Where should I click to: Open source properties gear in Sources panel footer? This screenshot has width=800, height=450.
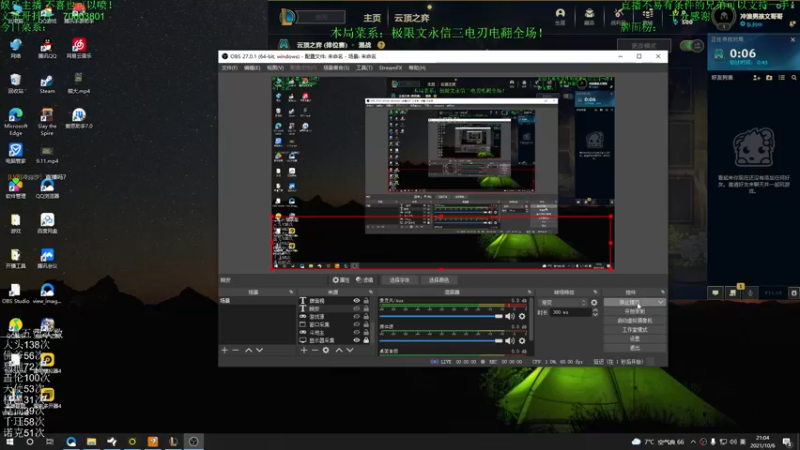pos(326,350)
